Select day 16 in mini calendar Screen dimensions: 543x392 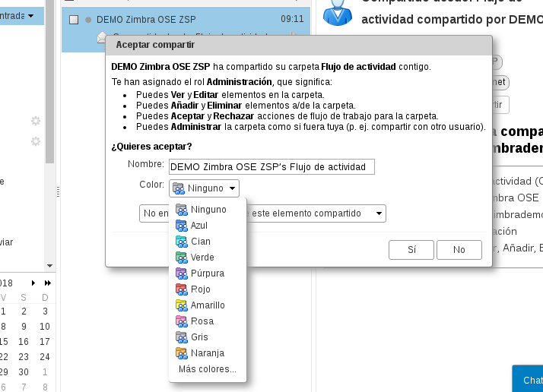tap(24, 342)
